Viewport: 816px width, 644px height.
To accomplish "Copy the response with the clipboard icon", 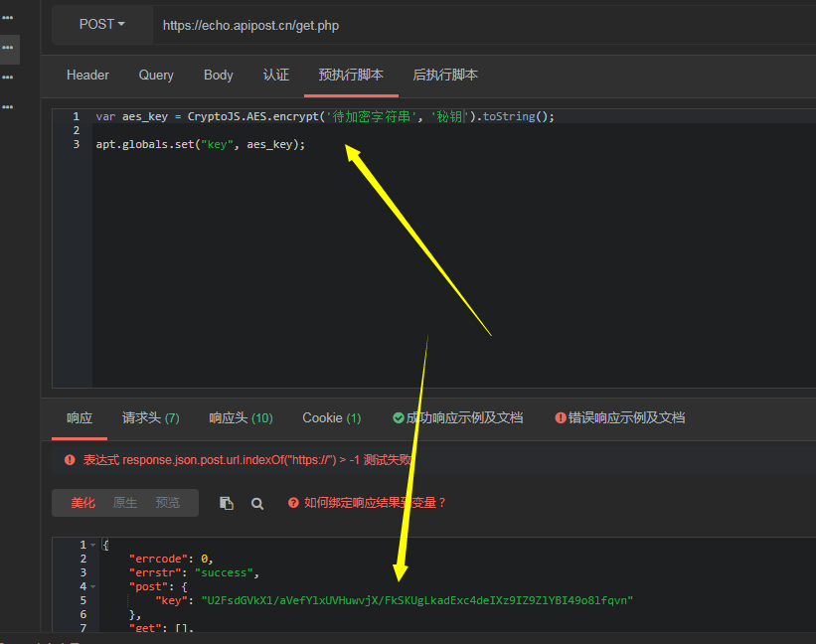I will (227, 503).
